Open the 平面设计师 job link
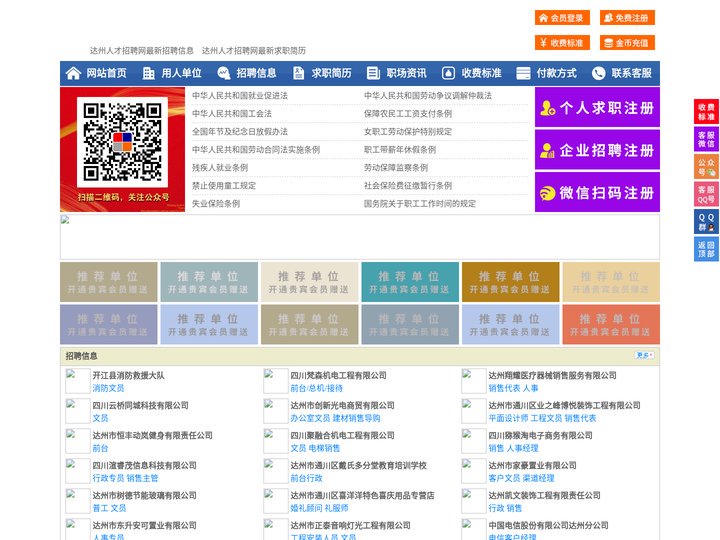The image size is (720, 540). pyautogui.click(x=508, y=418)
